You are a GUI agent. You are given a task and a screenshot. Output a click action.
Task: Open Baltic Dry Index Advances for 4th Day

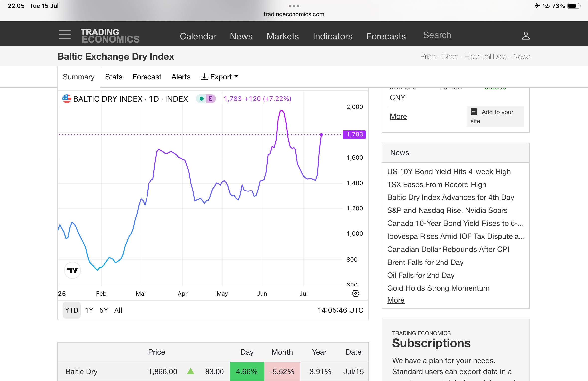pyautogui.click(x=450, y=197)
